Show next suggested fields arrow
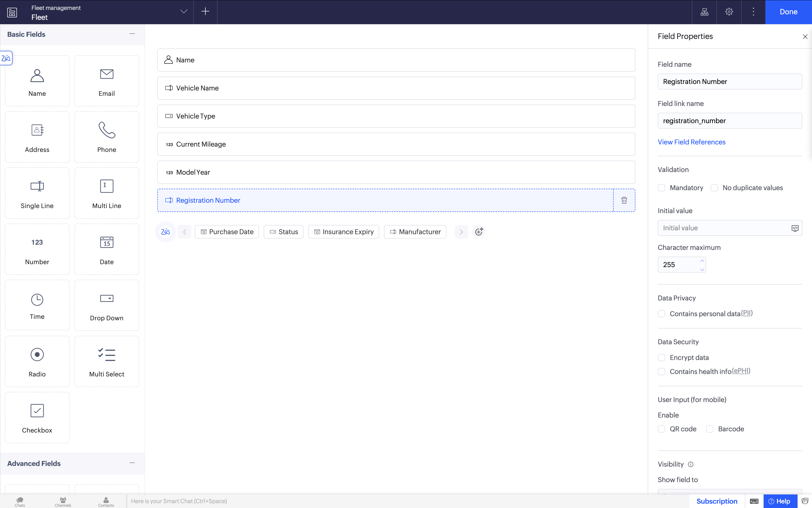The image size is (812, 508). coord(461,232)
